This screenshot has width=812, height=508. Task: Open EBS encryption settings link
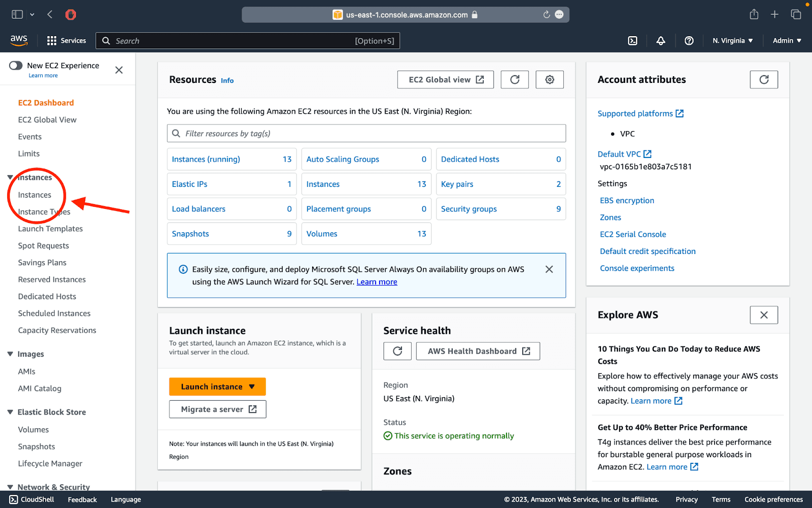pyautogui.click(x=627, y=201)
